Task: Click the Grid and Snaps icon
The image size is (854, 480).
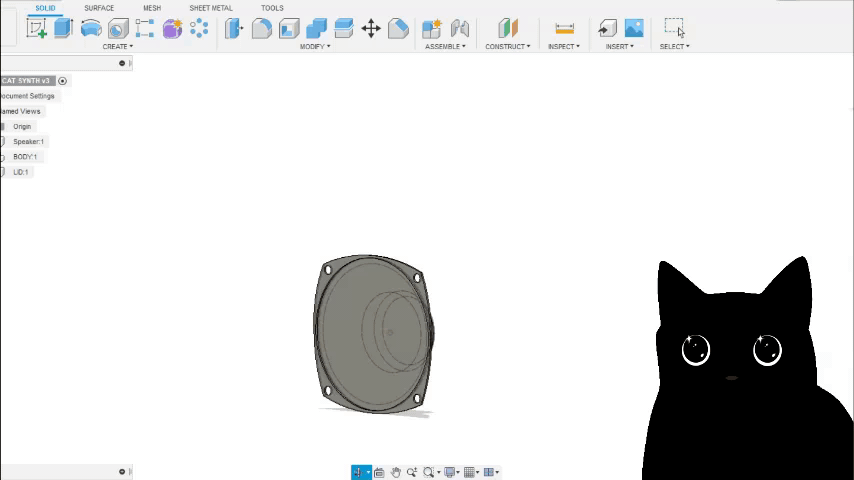Action: tap(469, 472)
